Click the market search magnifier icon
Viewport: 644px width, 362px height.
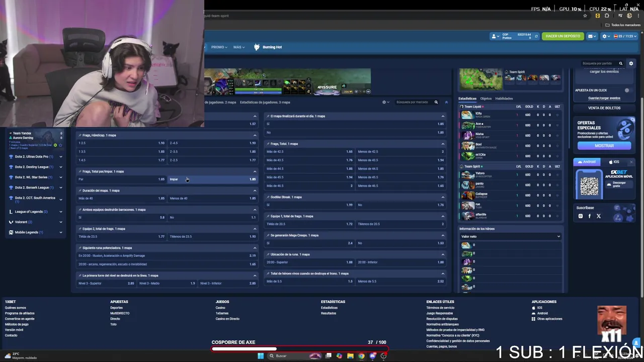click(436, 102)
